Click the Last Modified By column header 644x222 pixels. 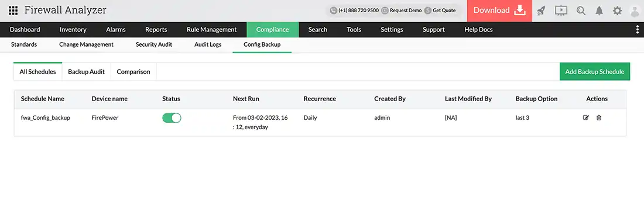[468, 99]
